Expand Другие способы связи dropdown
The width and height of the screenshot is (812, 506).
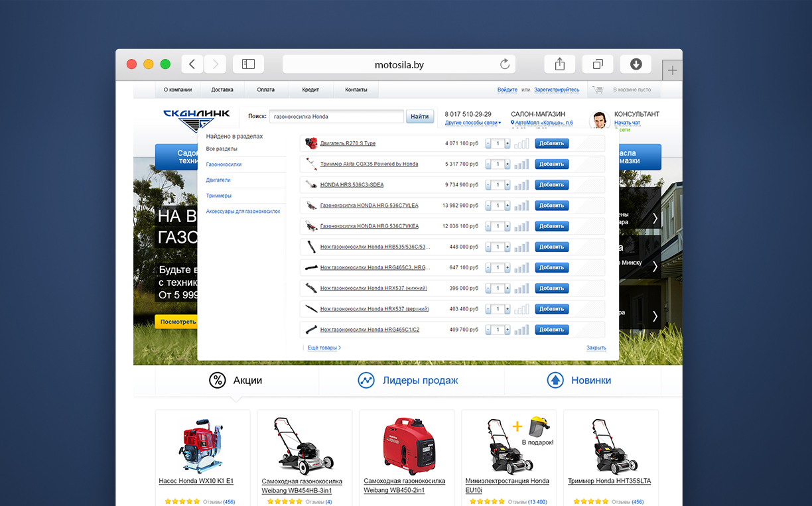[473, 123]
